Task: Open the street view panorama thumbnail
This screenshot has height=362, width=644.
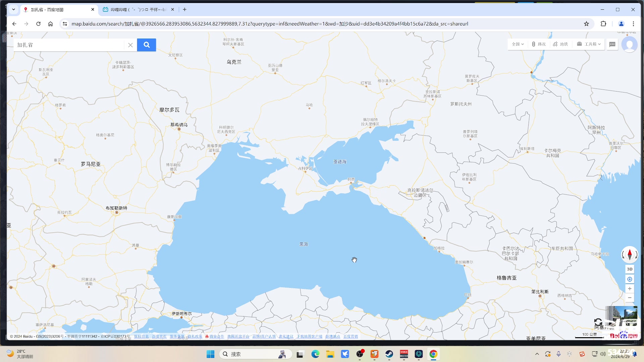Action: click(x=621, y=315)
